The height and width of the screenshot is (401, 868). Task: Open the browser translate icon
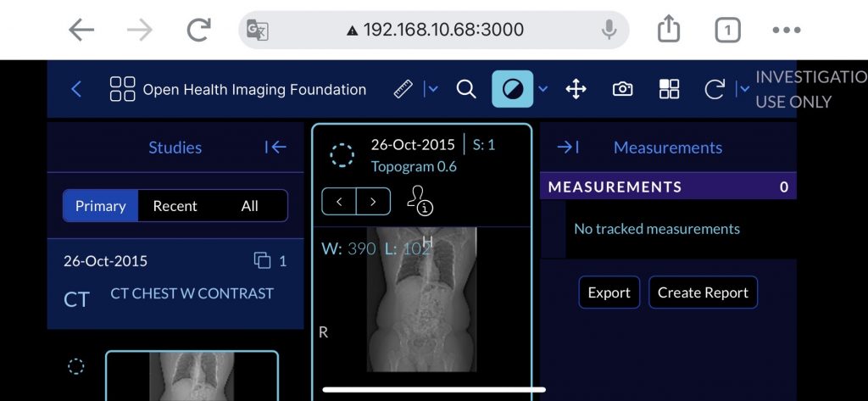pyautogui.click(x=258, y=30)
